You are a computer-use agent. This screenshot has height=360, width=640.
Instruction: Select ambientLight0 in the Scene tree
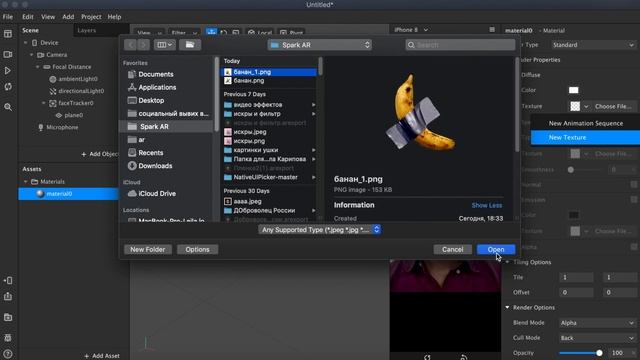(78, 79)
